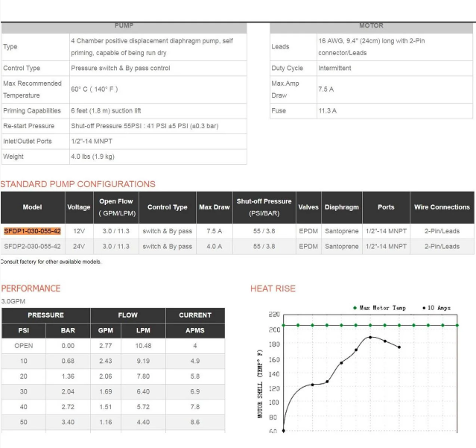Click the Open Flow (GPM/LPM) column header
Viewport: 476px width, 448px height.
pos(115,207)
